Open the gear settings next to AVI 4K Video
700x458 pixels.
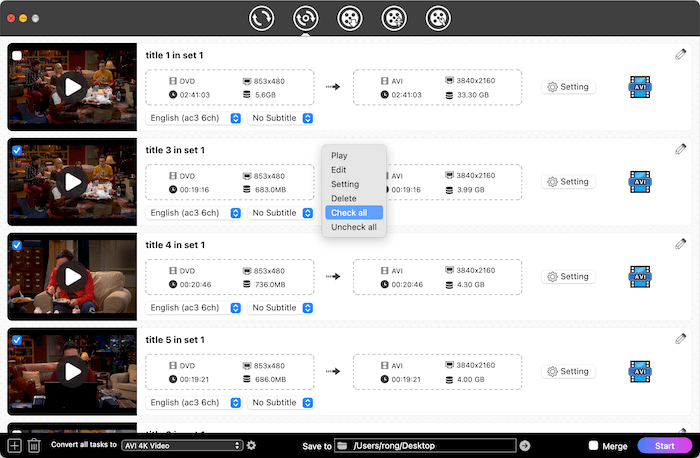(252, 445)
